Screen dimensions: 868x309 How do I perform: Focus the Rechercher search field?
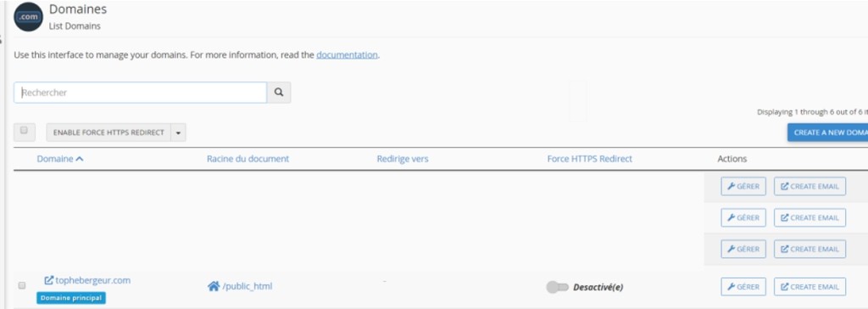coord(140,93)
